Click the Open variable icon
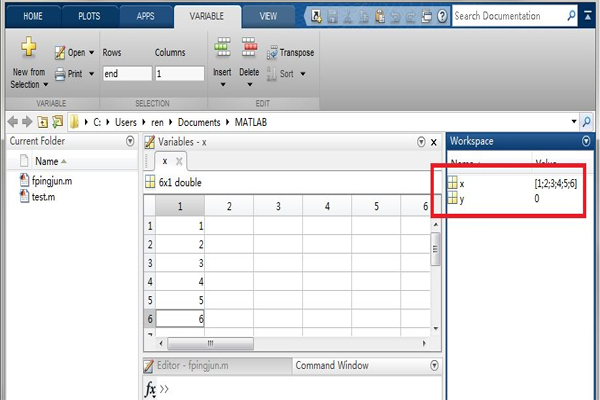 [60, 52]
